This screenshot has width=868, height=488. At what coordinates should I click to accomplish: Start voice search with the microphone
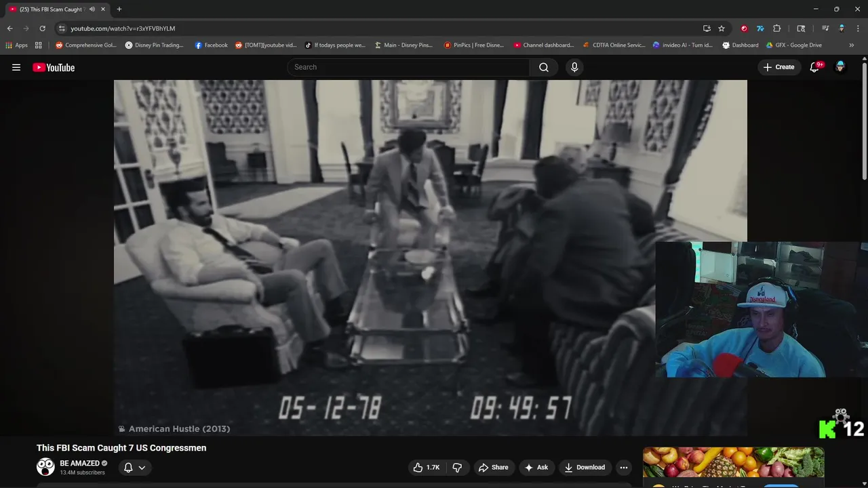coord(574,67)
